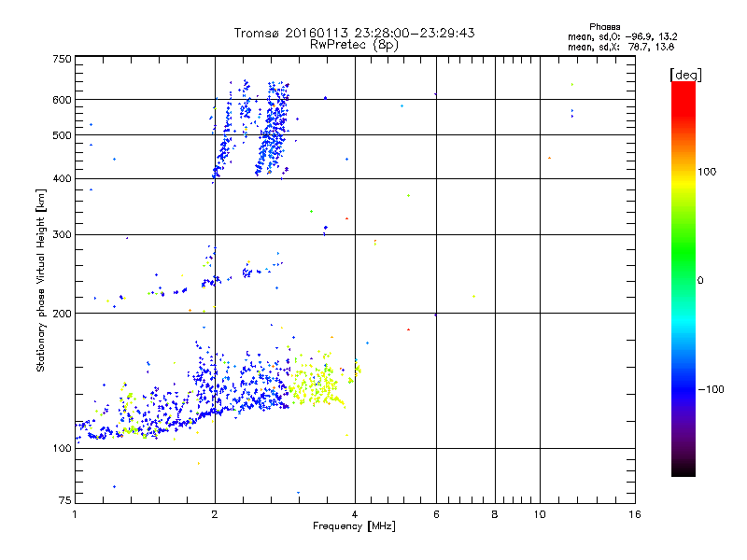This screenshot has height=560, width=747.
Task: Click the 'Frequency [MHz]' axis label
Action: 354,526
